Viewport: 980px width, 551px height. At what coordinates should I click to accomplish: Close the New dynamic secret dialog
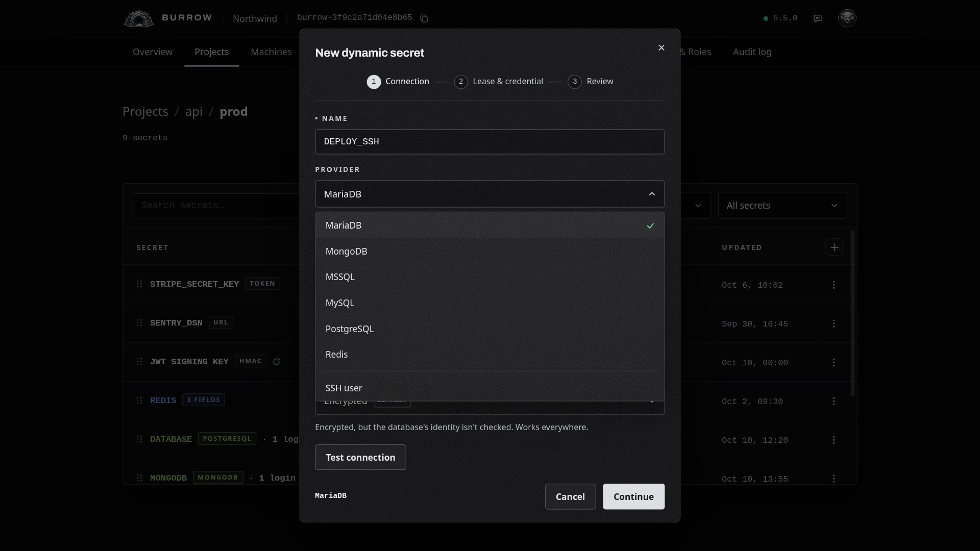(x=661, y=47)
